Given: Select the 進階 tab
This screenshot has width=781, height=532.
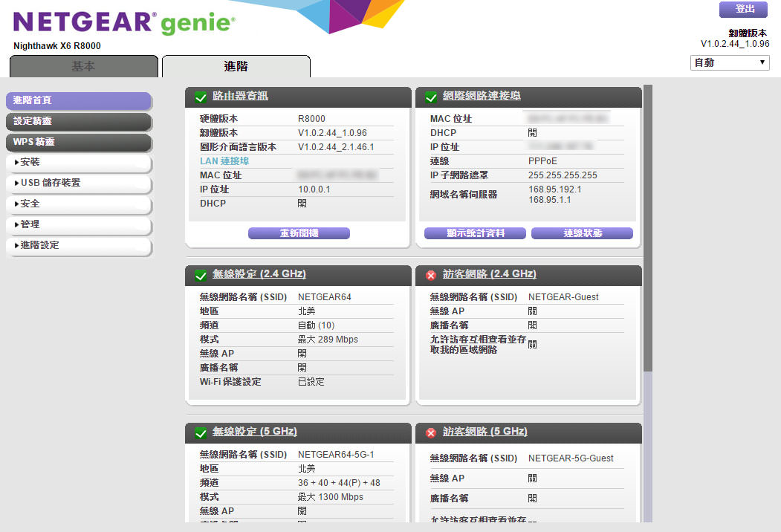Looking at the screenshot, I should coord(236,66).
